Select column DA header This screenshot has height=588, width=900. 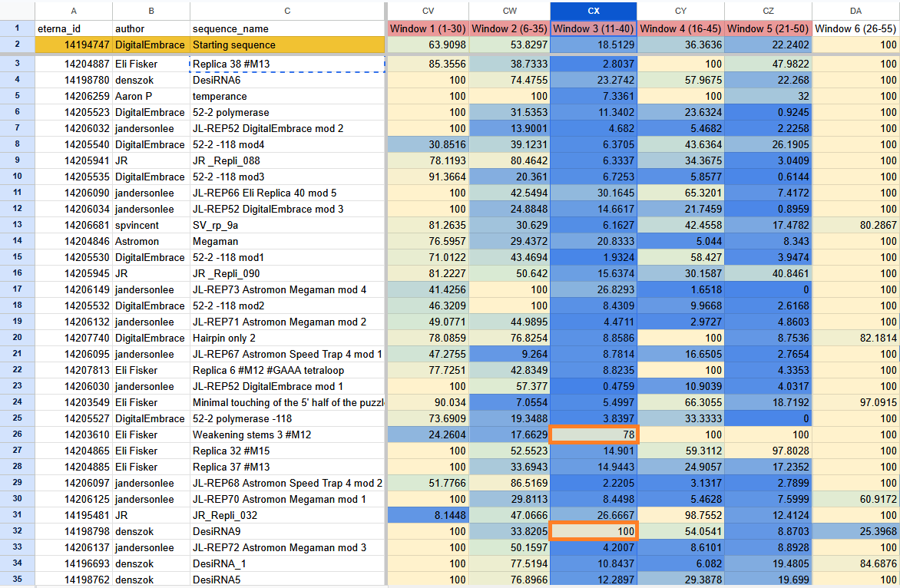[x=855, y=11]
